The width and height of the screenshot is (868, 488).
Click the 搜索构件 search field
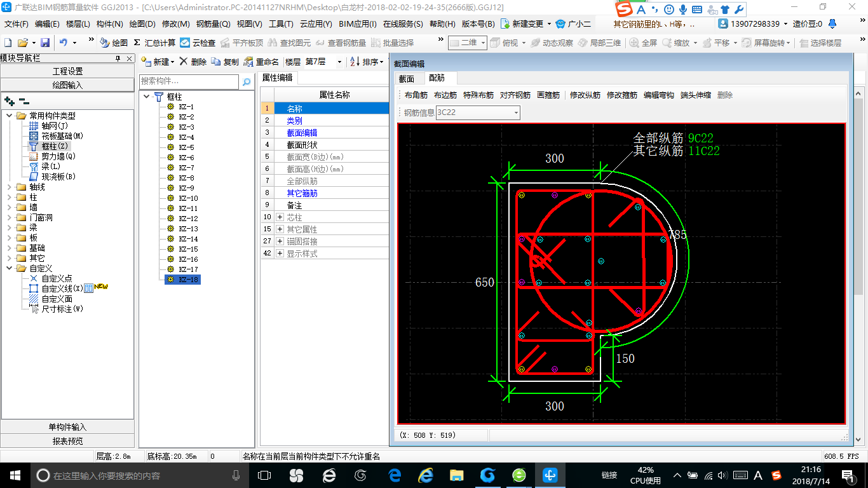point(189,82)
